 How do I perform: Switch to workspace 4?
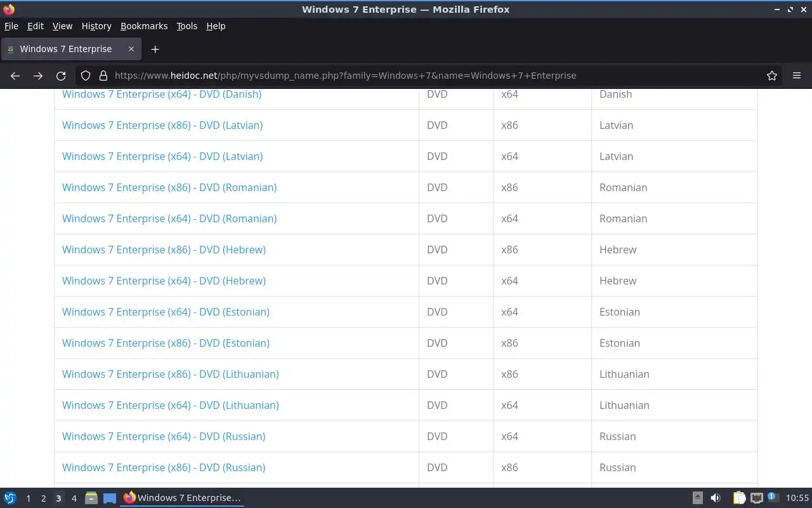click(x=74, y=498)
